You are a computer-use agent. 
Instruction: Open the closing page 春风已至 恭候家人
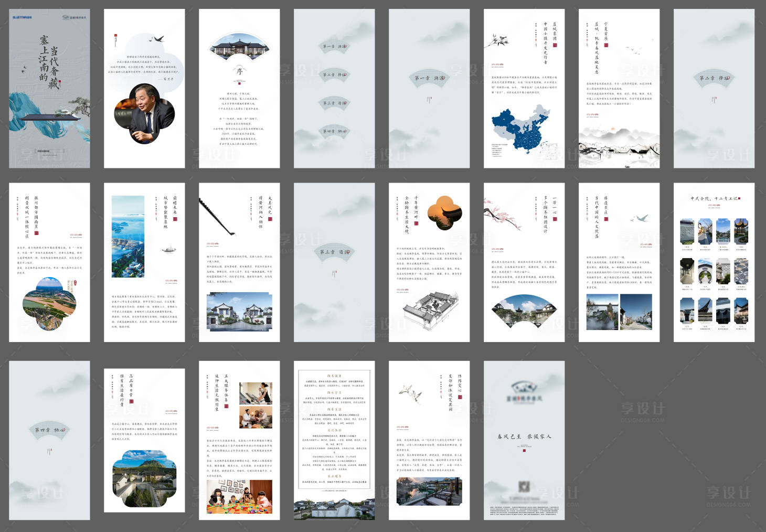(x=524, y=440)
